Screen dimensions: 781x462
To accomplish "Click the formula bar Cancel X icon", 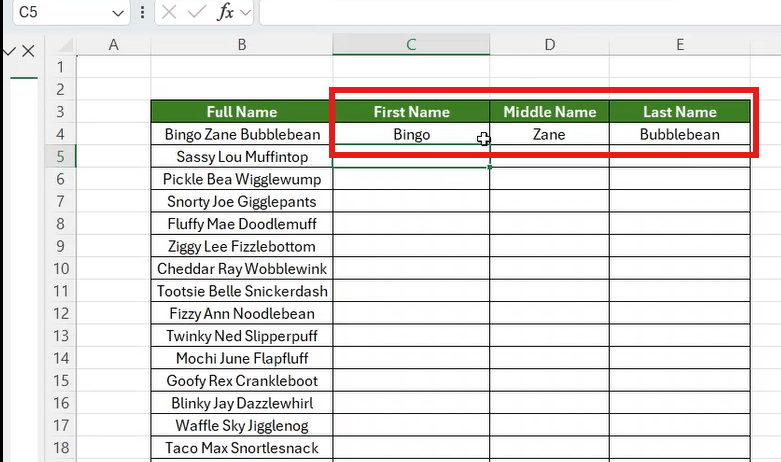I will click(169, 12).
